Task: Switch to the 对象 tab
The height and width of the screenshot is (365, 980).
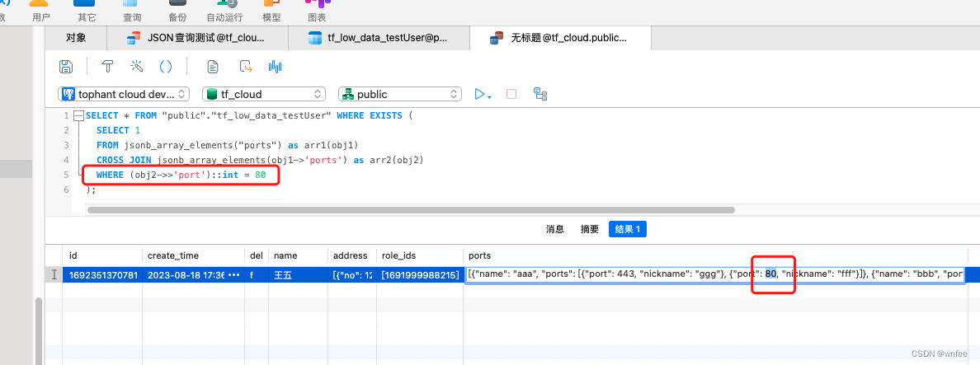Action: [76, 38]
